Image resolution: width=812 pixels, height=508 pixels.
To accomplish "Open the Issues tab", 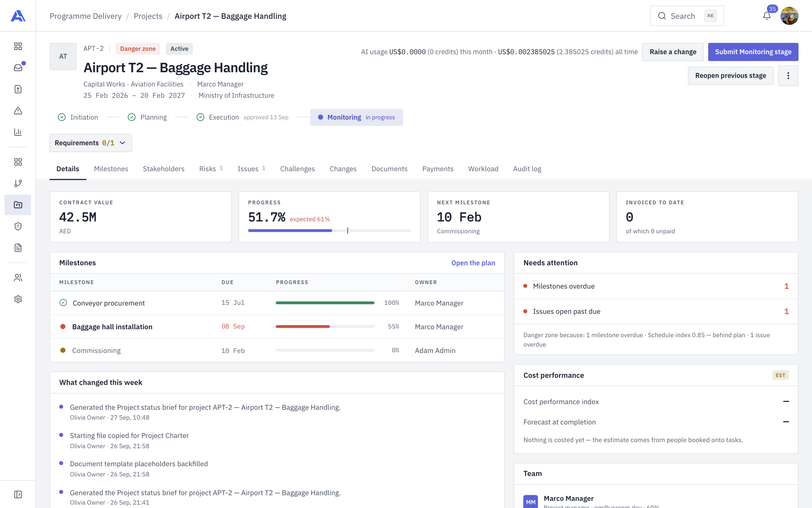I will click(251, 169).
